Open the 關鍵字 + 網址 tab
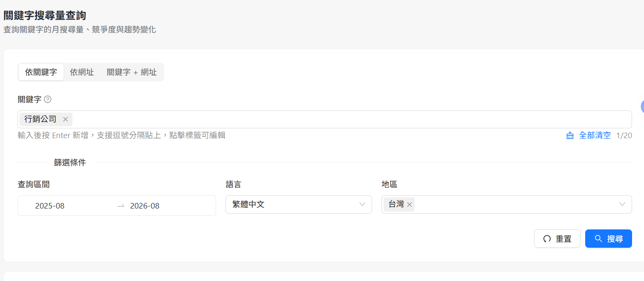Image resolution: width=644 pixels, height=281 pixels. point(132,72)
